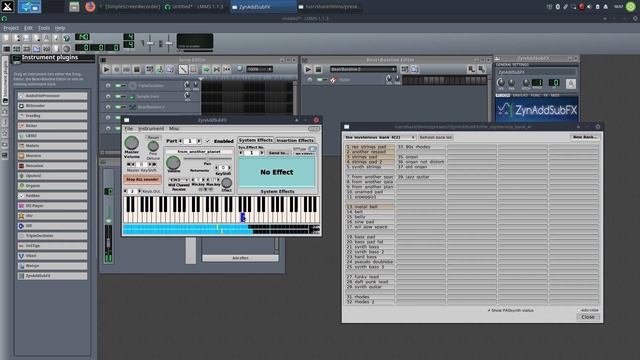The height and width of the screenshot is (360, 640).
Task: Close the instrument bank window
Action: coord(588,317)
